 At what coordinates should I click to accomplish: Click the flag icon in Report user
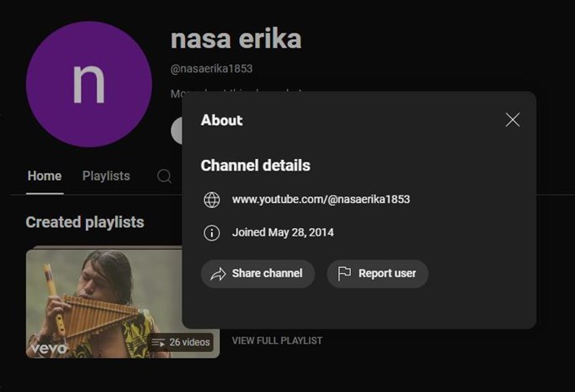tap(344, 274)
